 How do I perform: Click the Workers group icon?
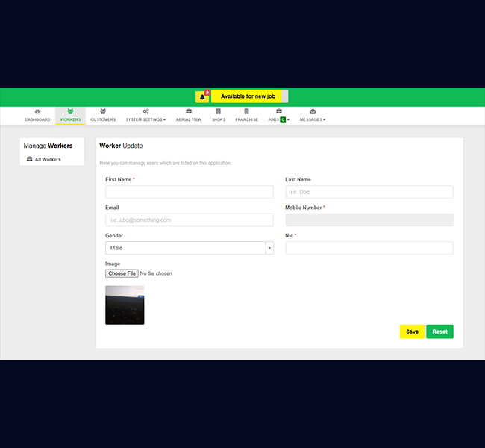pyautogui.click(x=70, y=111)
